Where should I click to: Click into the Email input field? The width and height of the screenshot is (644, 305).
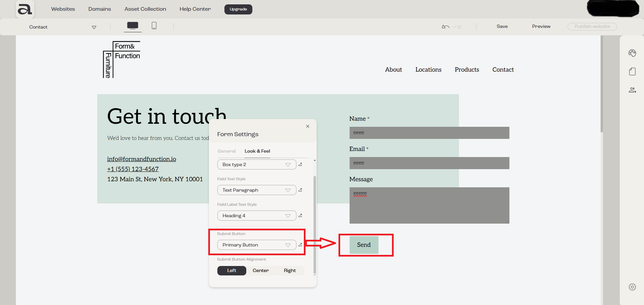click(x=429, y=163)
